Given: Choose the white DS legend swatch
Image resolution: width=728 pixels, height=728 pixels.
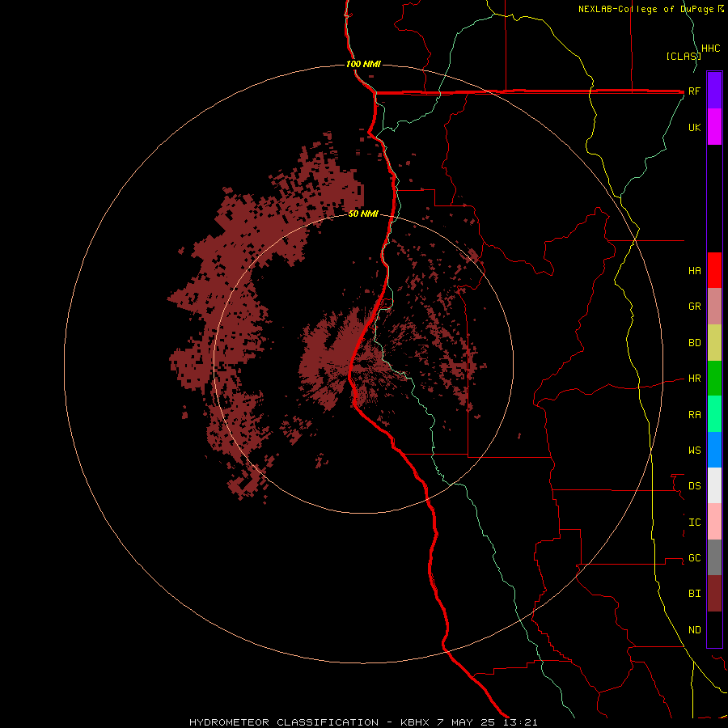Looking at the screenshot, I should pyautogui.click(x=714, y=485).
